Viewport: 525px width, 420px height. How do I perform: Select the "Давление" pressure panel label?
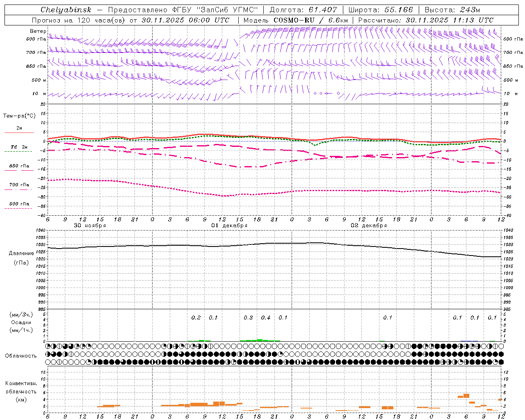(21, 253)
